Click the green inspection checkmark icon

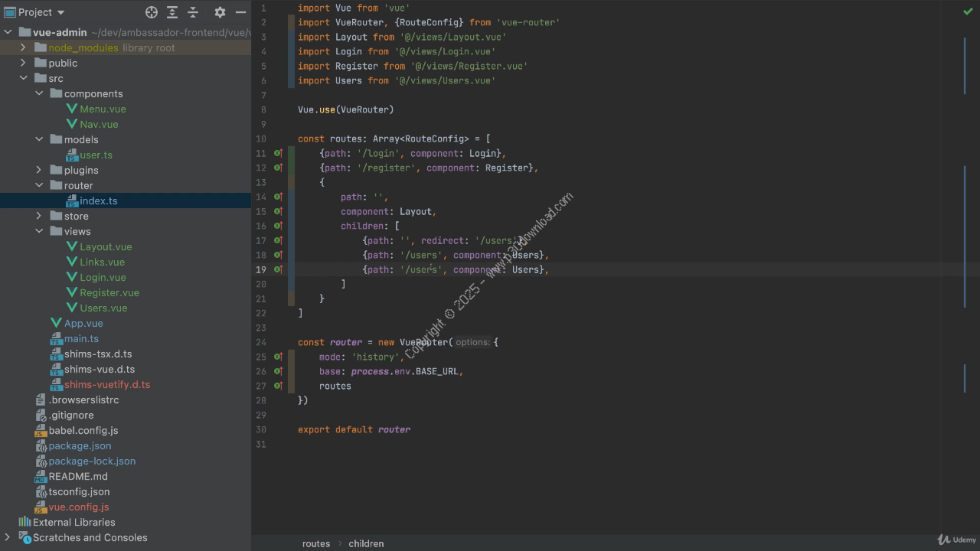pyautogui.click(x=968, y=11)
